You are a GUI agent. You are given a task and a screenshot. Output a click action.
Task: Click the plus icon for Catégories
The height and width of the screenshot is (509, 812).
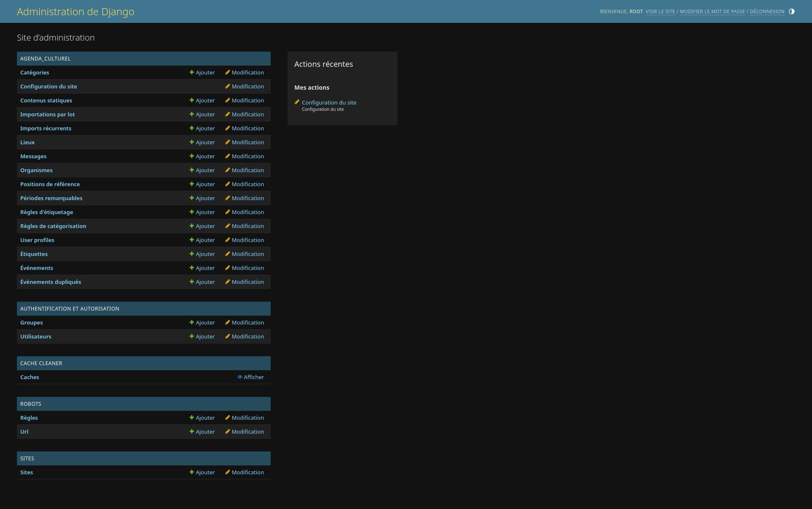point(192,72)
